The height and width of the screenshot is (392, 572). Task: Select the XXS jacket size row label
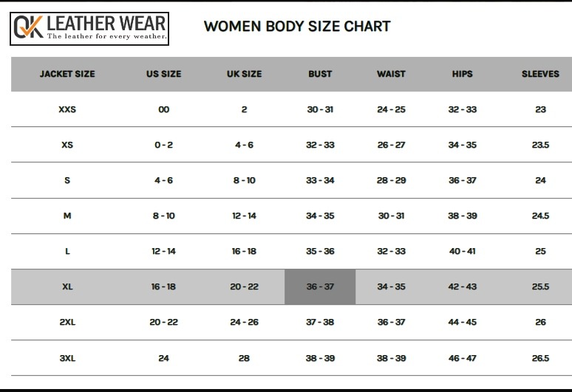(x=67, y=109)
